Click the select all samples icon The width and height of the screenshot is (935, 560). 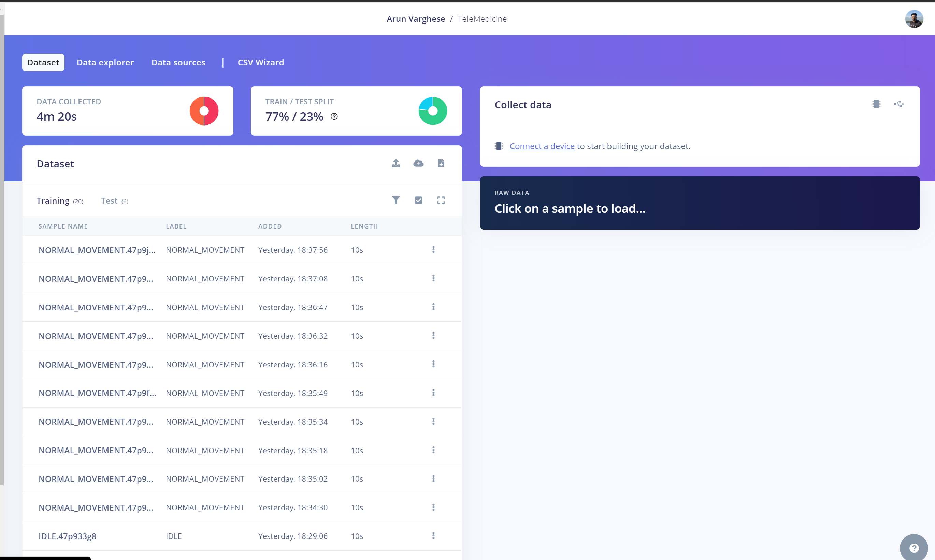[x=418, y=200]
